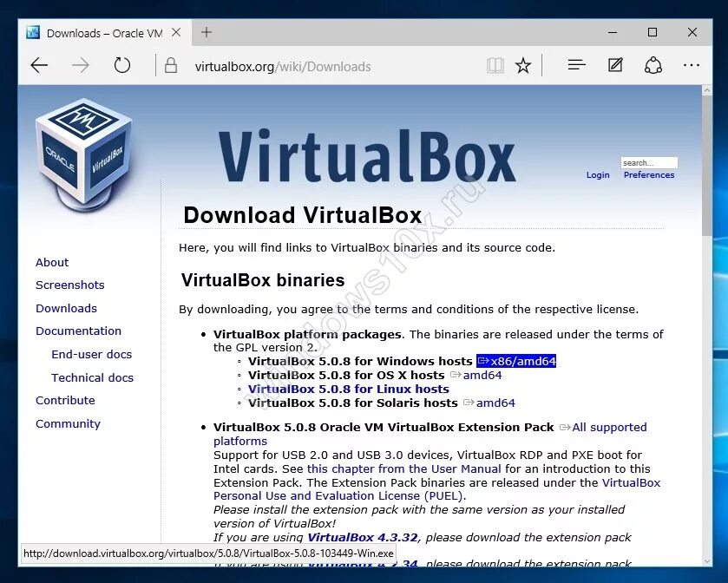Open Technical docs in the sidebar
Viewport: 728px width, 583px height.
(92, 378)
